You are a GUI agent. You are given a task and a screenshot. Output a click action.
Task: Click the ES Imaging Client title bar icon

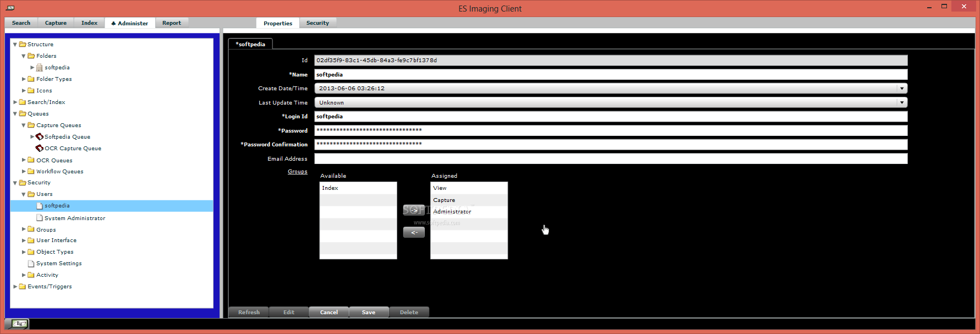(x=10, y=8)
